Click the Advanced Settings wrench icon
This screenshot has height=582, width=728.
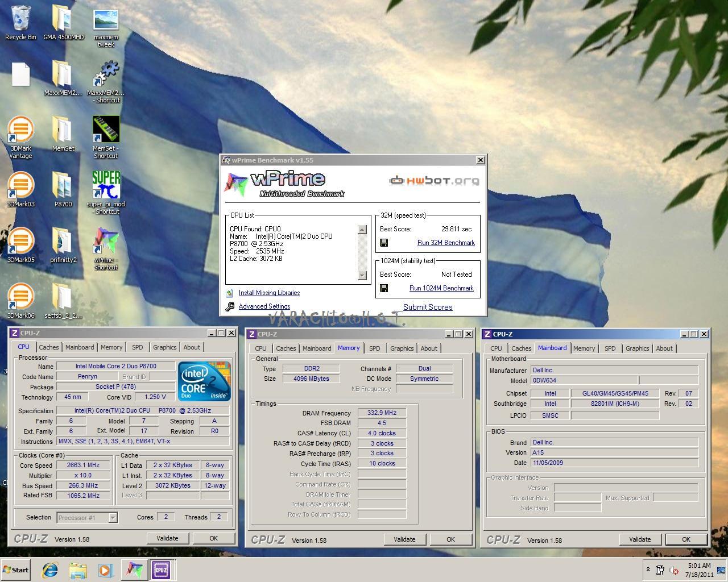click(x=230, y=307)
